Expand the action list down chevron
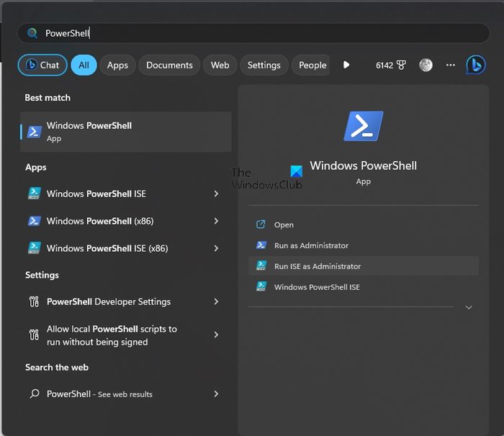504x436 pixels. pos(469,307)
